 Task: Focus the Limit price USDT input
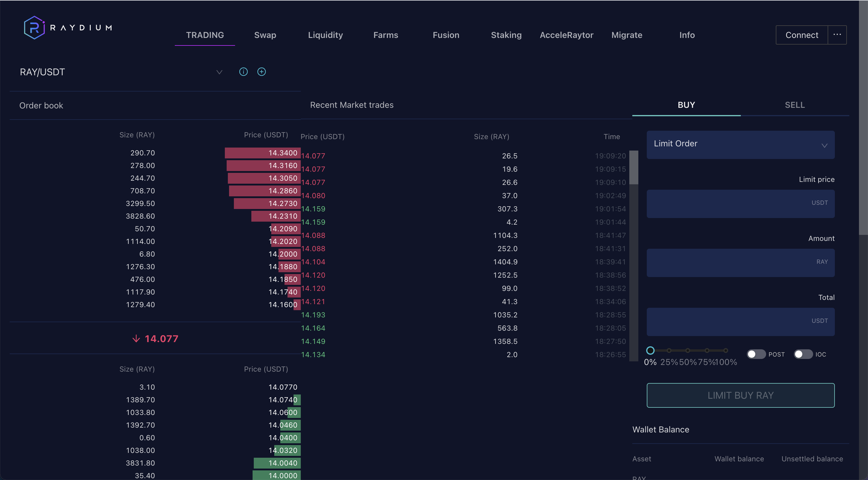[740, 204]
